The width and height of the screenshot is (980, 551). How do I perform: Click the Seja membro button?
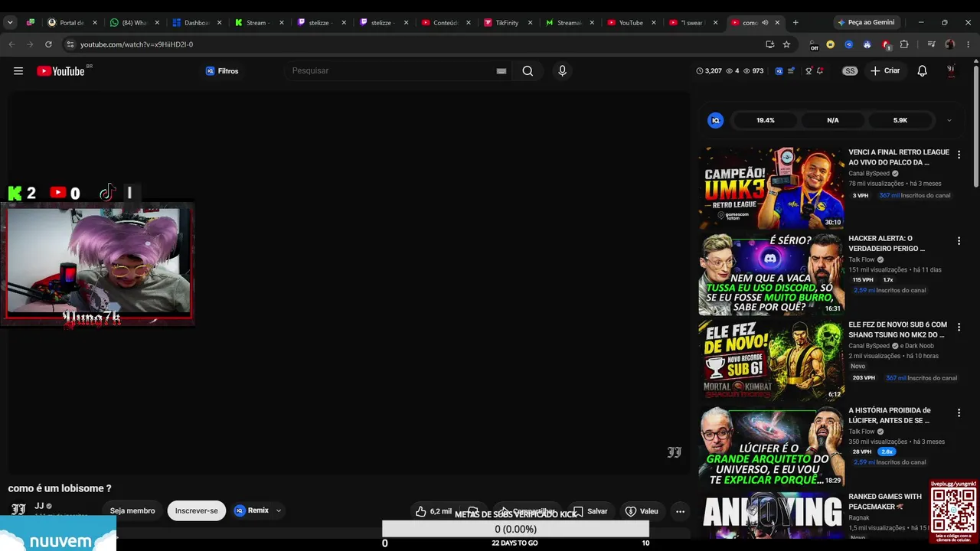(132, 511)
